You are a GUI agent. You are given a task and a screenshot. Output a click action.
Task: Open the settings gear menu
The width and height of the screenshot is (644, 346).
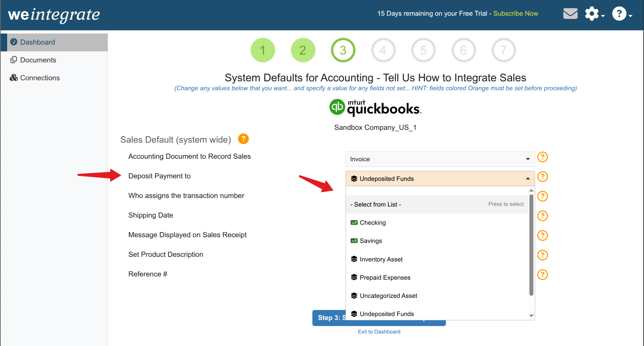592,14
